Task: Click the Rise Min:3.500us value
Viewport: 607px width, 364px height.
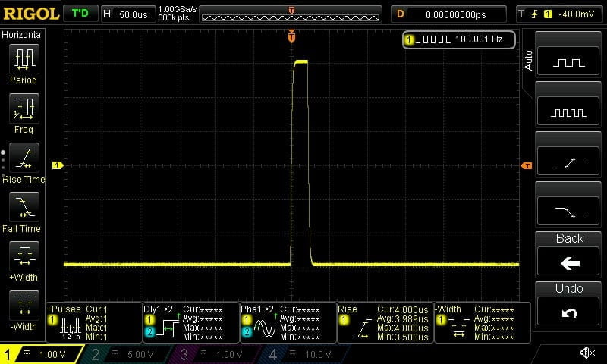Action: pyautogui.click(x=403, y=337)
